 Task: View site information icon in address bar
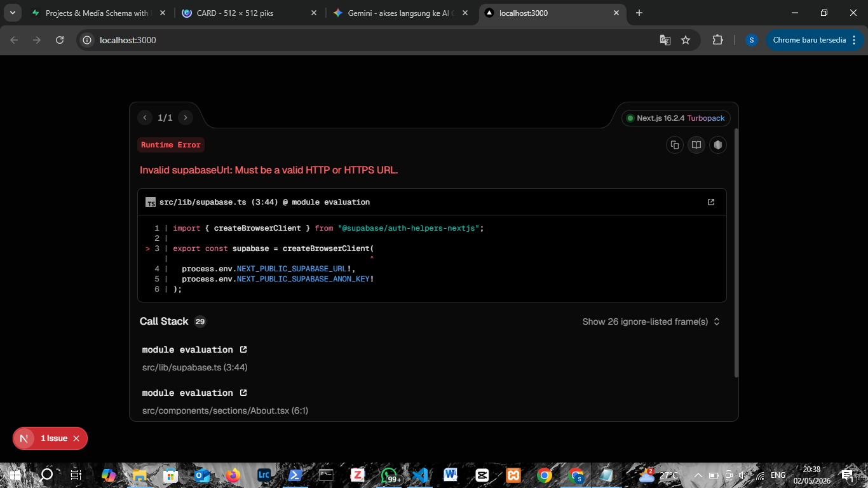88,40
